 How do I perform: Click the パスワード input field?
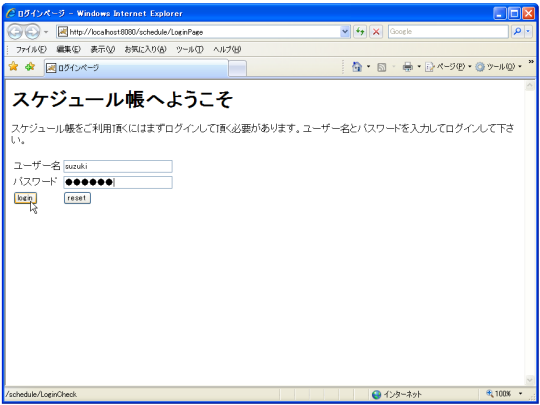118,183
